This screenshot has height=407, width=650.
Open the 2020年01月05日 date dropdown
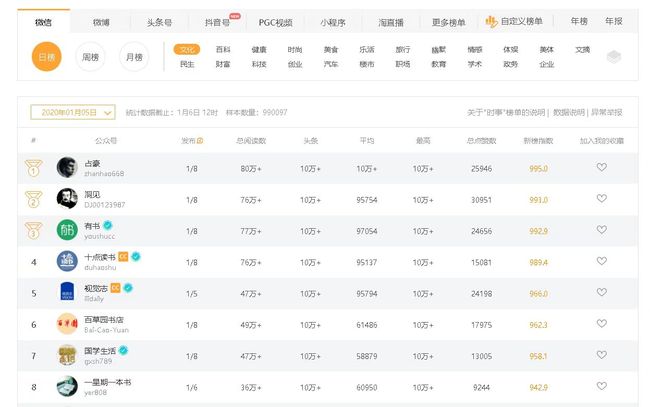[73, 112]
